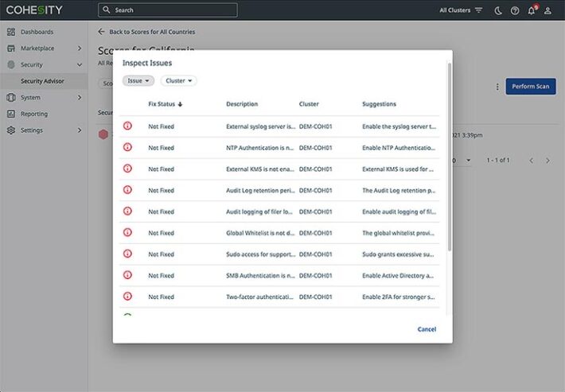Expand the Security sidebar section
The height and width of the screenshot is (392, 565).
pos(43,64)
